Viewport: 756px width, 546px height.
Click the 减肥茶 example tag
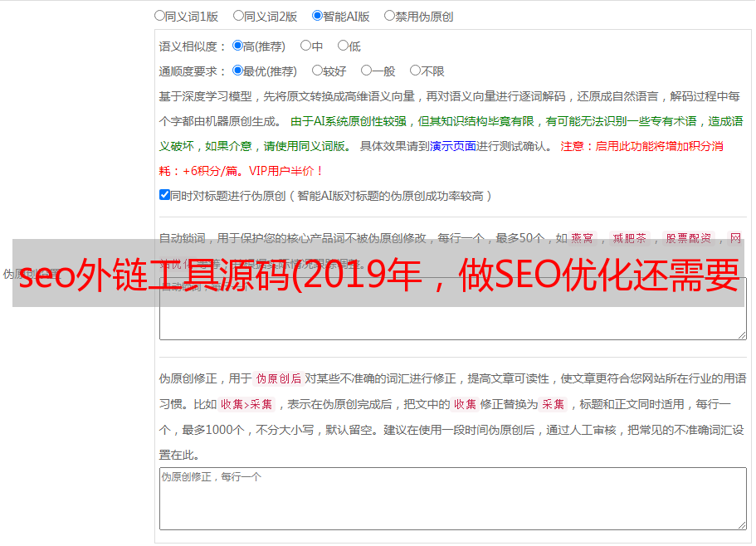pos(630,238)
